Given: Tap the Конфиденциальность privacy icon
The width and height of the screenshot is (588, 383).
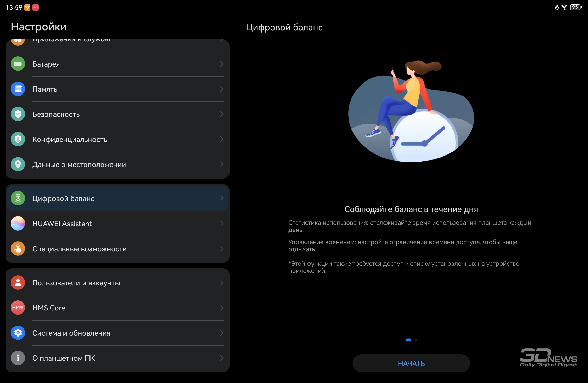Looking at the screenshot, I should click(18, 139).
